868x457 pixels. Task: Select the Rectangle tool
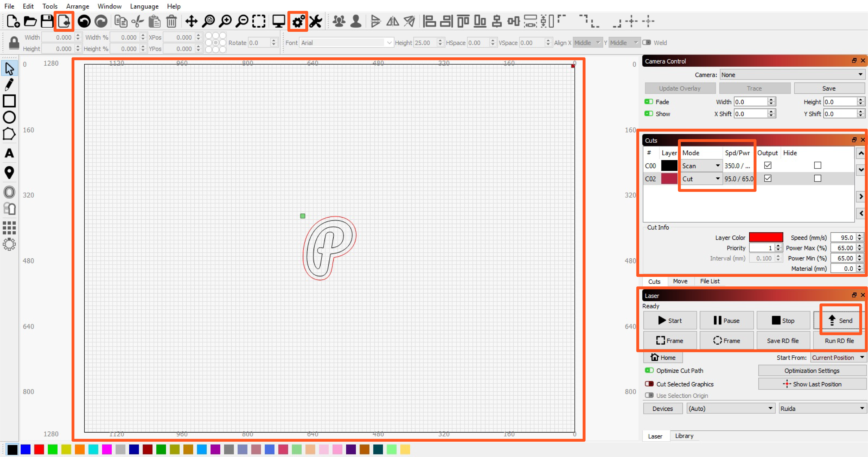pos(9,101)
